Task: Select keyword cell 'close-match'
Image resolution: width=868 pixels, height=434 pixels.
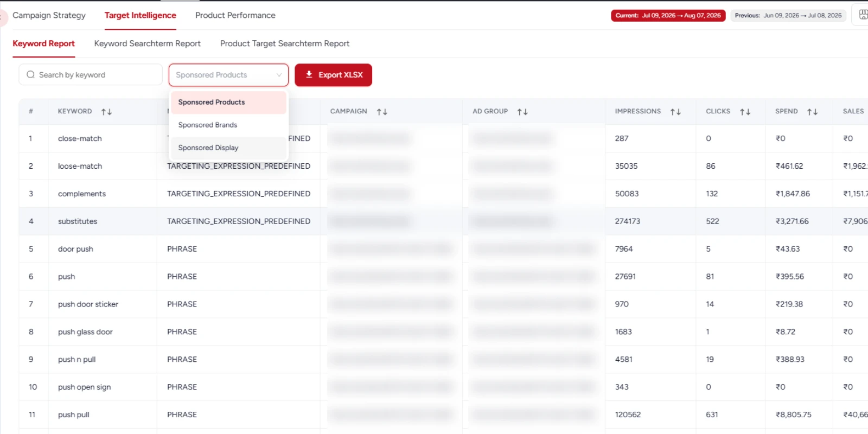Action: pos(80,138)
